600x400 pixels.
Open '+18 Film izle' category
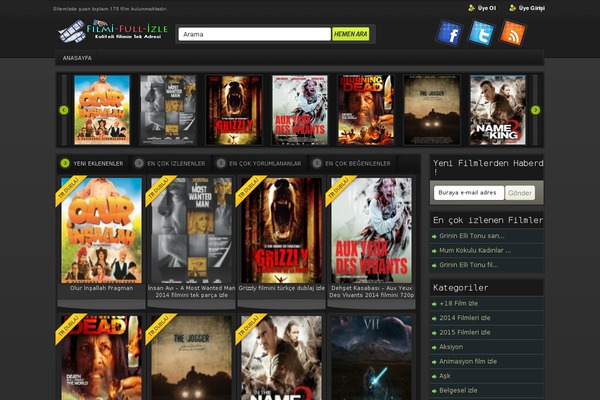point(458,304)
